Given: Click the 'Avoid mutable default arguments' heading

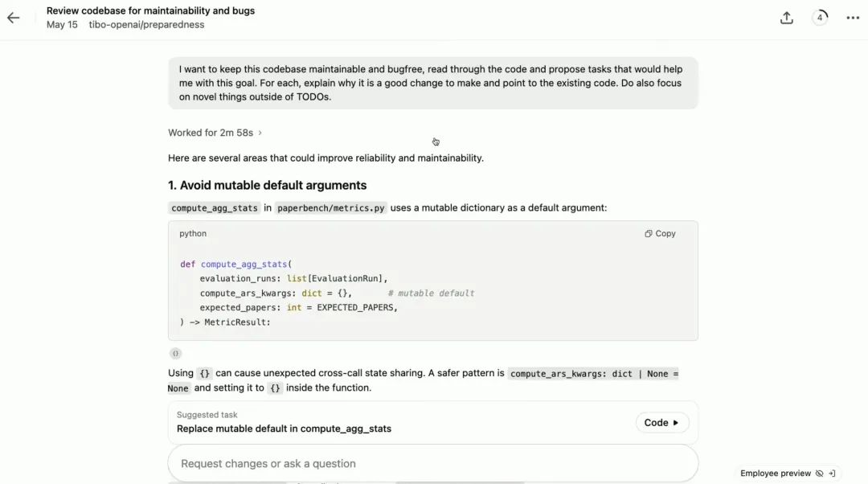Looking at the screenshot, I should click(267, 185).
